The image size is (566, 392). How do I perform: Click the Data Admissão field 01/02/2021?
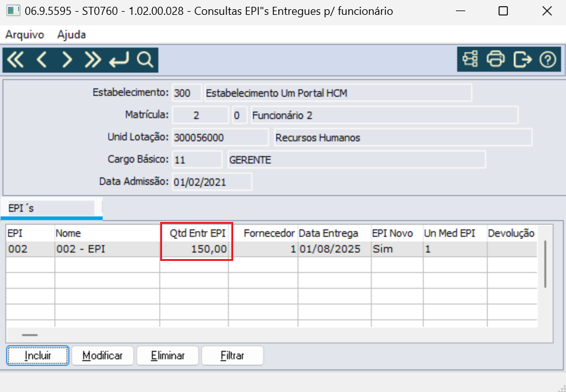click(212, 182)
